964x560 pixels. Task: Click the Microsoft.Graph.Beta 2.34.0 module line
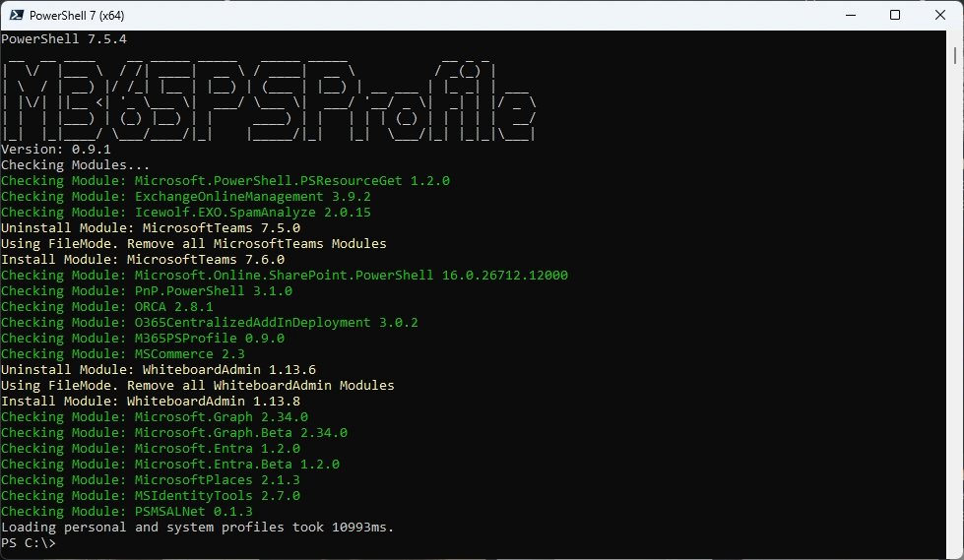point(173,433)
